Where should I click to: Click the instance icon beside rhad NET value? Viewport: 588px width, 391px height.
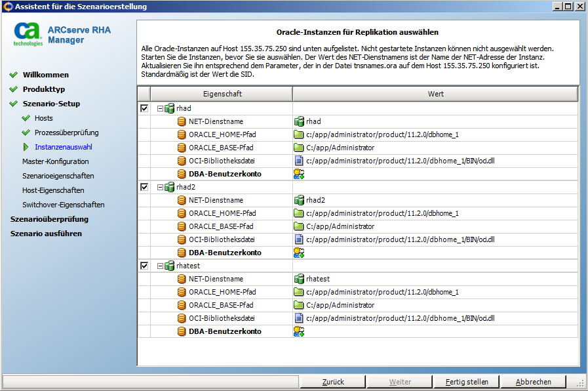click(x=300, y=121)
